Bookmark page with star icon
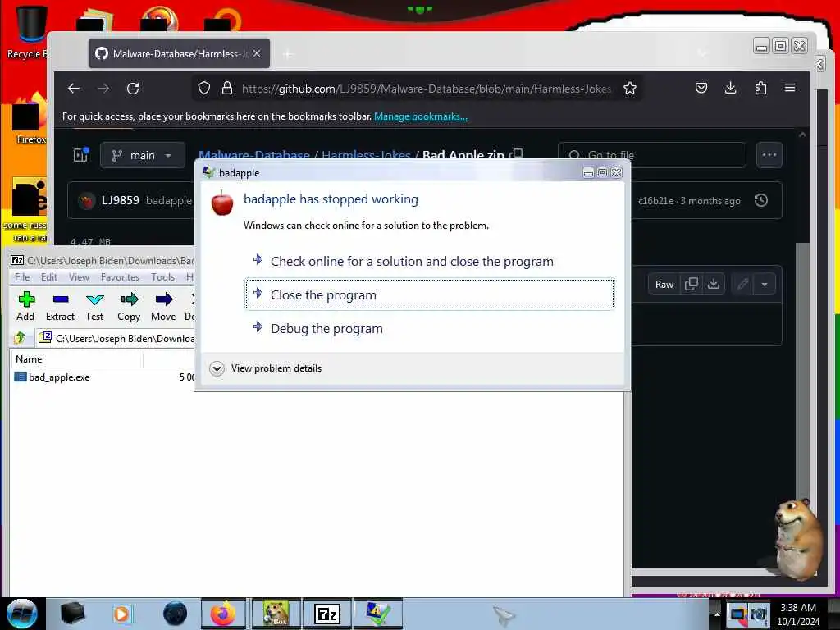Viewport: 840px width, 630px height. click(630, 88)
